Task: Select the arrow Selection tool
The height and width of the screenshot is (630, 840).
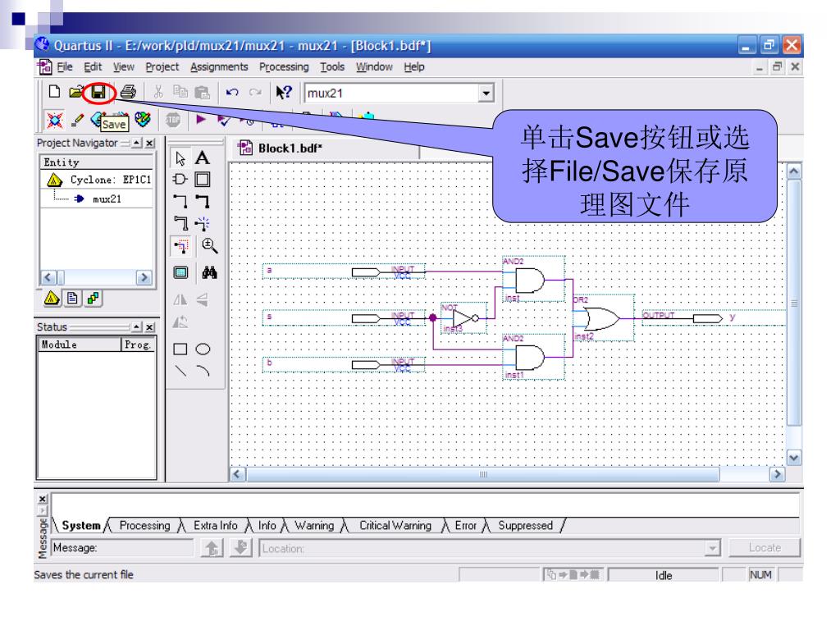Action: coord(180,158)
